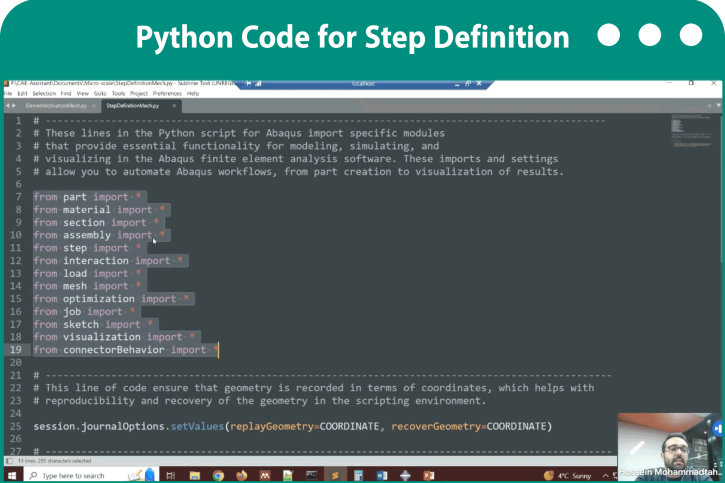Click the word 'interaction' on line 12
725x483 pixels.
point(96,261)
